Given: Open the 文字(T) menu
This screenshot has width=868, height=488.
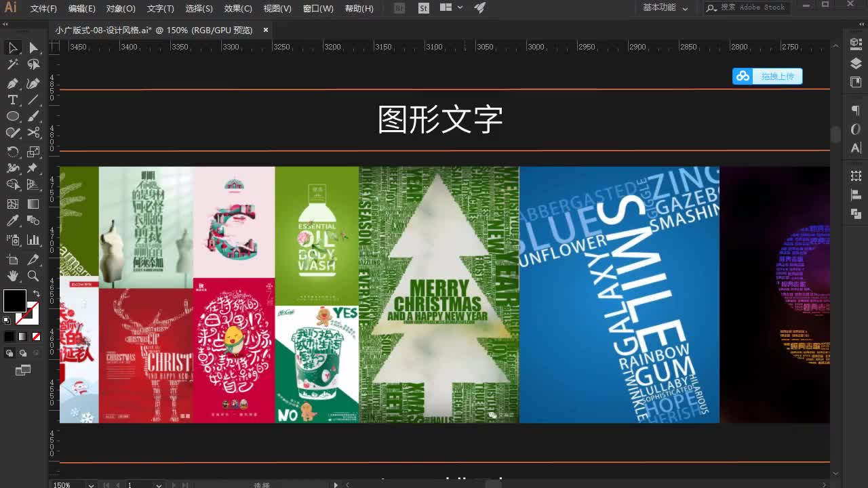Looking at the screenshot, I should (161, 9).
